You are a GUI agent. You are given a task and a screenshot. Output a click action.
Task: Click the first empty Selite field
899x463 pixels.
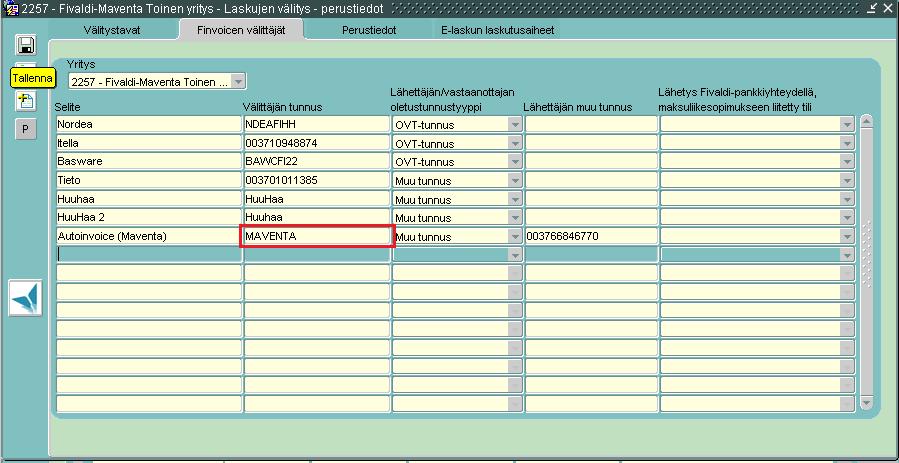[x=149, y=255]
